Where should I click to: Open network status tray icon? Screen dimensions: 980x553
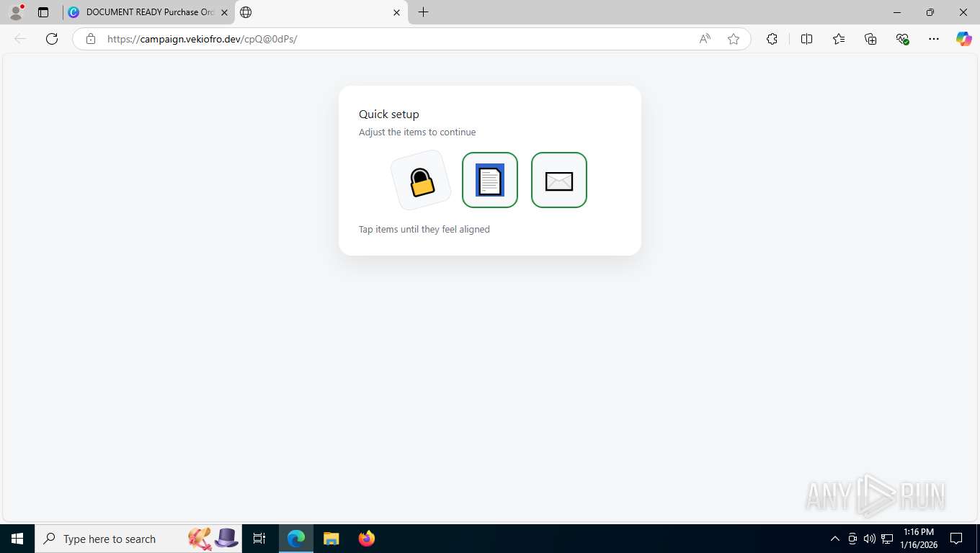887,539
